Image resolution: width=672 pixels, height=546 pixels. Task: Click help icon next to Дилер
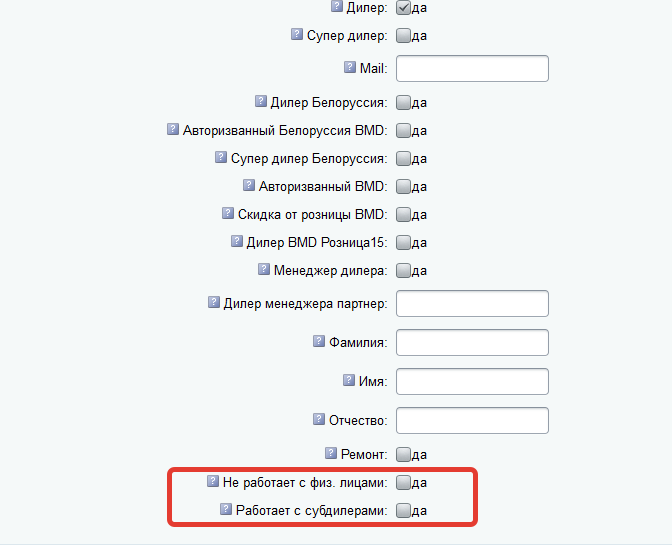click(336, 7)
